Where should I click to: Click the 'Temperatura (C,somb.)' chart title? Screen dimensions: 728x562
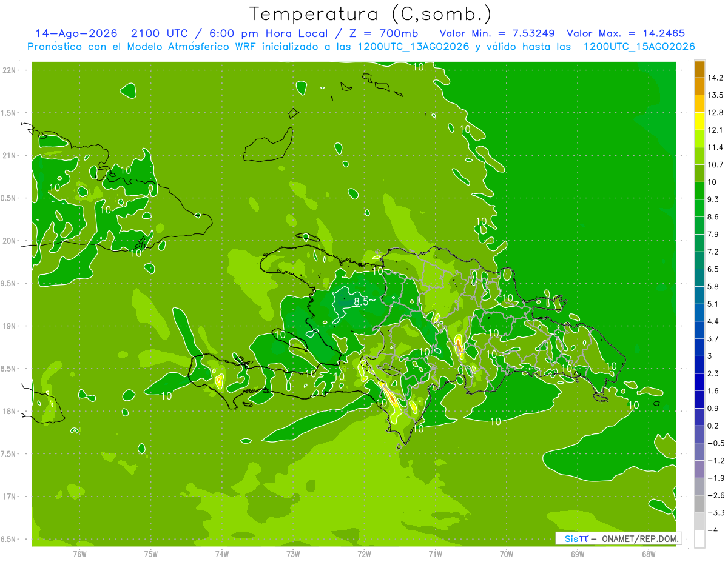click(371, 13)
